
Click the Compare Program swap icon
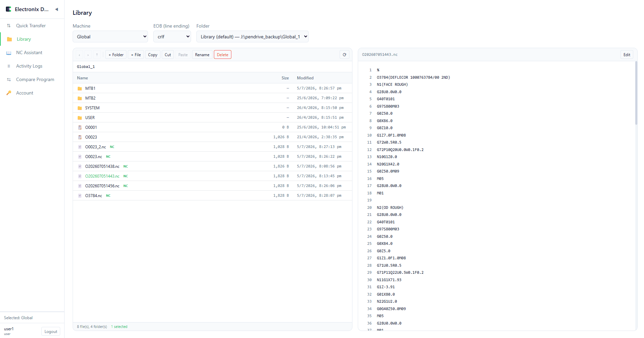click(9, 80)
